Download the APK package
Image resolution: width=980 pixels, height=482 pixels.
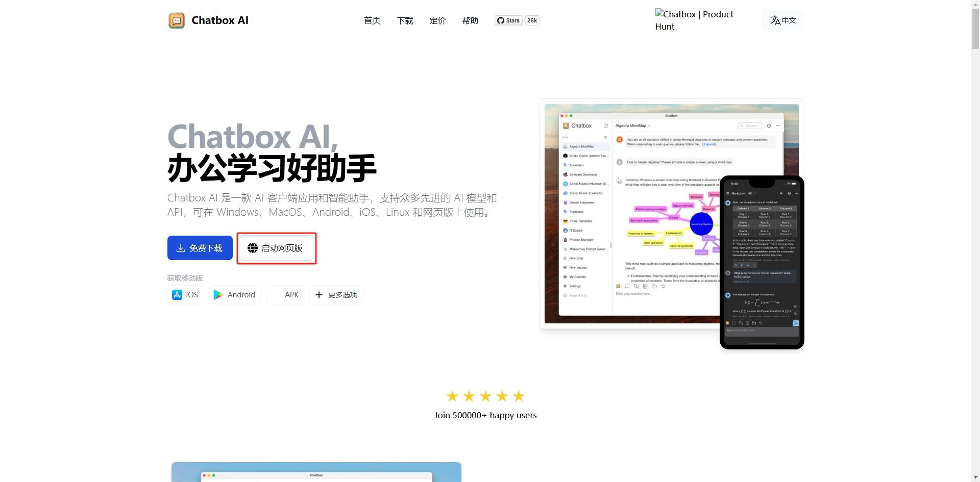pos(286,295)
